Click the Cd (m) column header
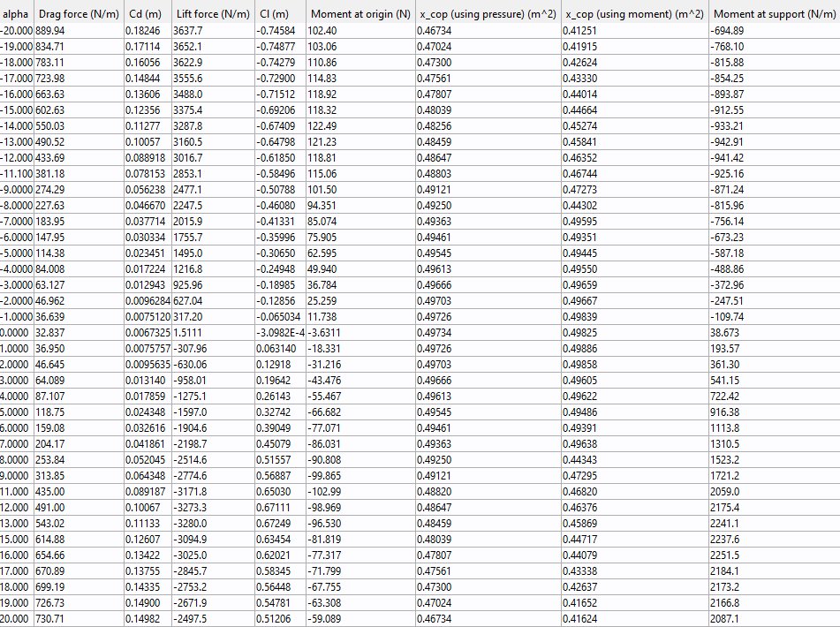Viewport: 840px width, 627px height. (x=148, y=14)
